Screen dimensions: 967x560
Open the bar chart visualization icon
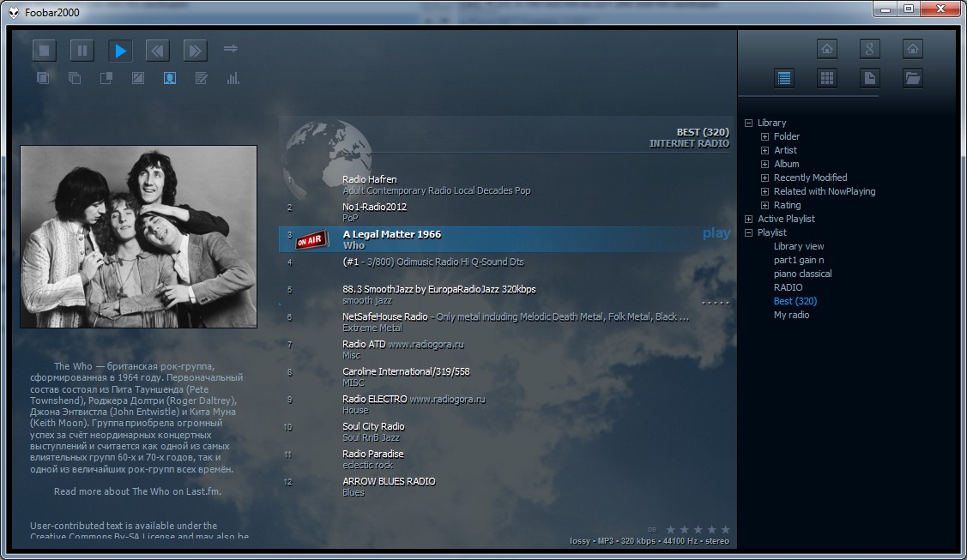coord(233,78)
